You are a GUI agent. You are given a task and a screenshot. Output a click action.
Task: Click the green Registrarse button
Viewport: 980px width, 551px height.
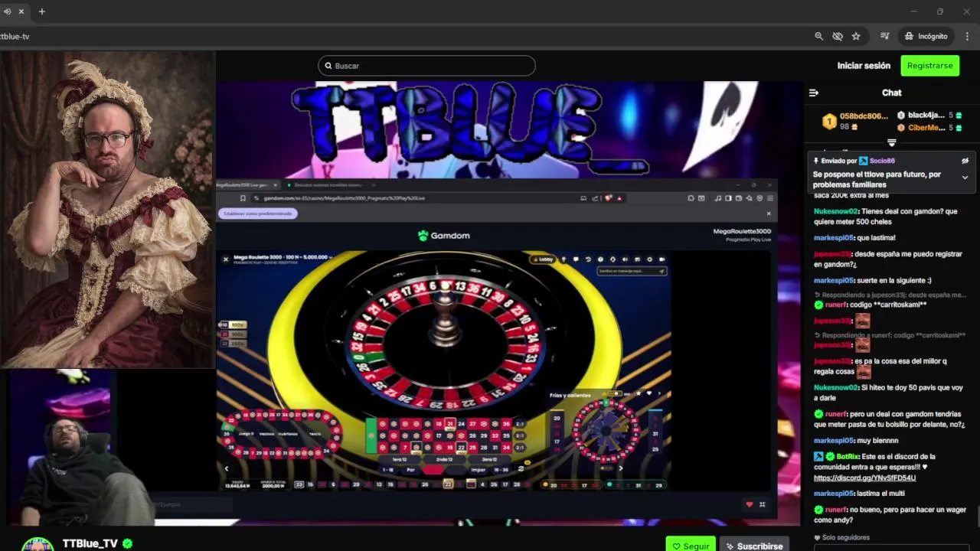click(x=929, y=66)
